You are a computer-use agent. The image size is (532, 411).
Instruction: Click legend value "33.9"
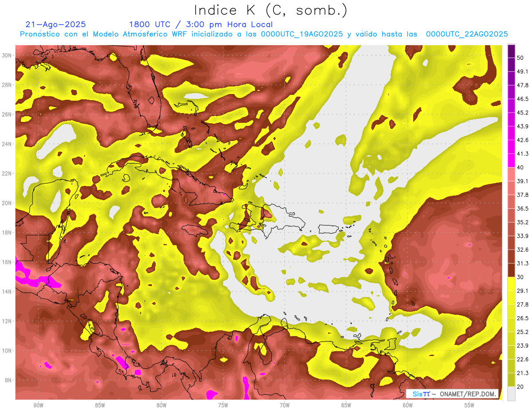point(523,236)
